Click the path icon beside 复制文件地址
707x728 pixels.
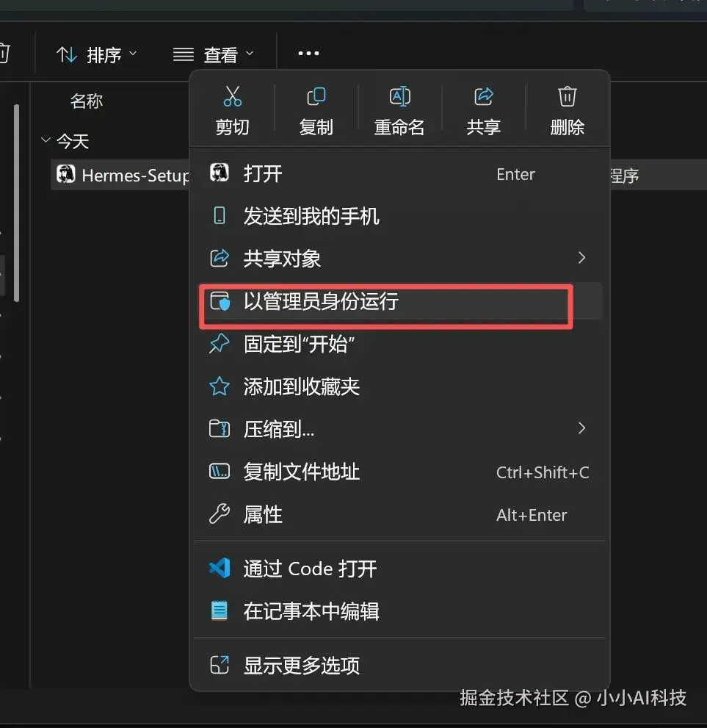[x=220, y=471]
